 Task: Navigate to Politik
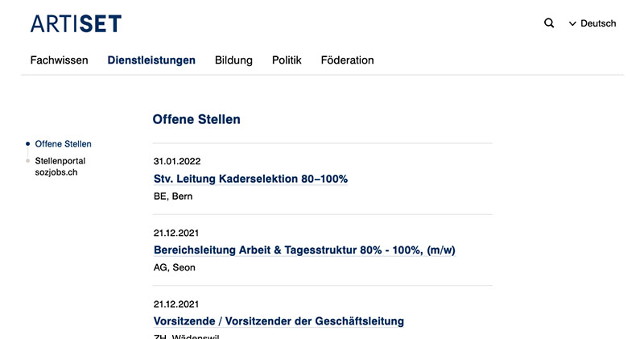click(287, 60)
